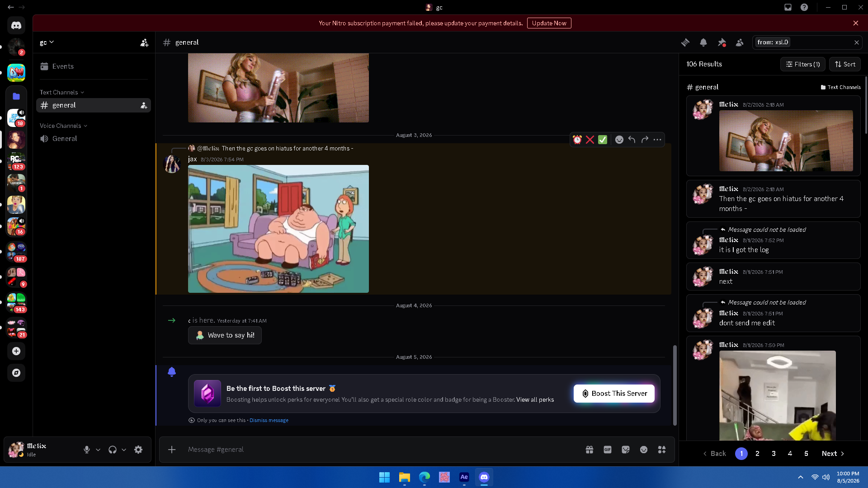The image size is (868, 488).
Task: Open the 'it is I got the log' search result
Action: click(x=774, y=240)
